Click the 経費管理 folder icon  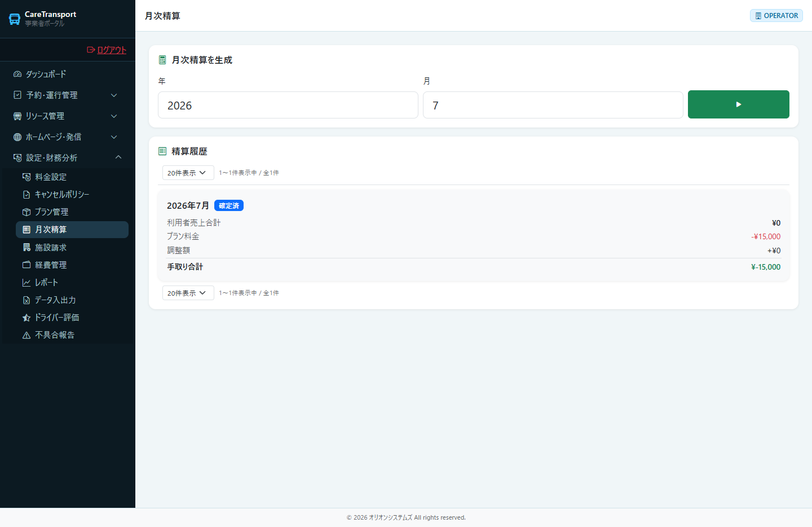[27, 265]
